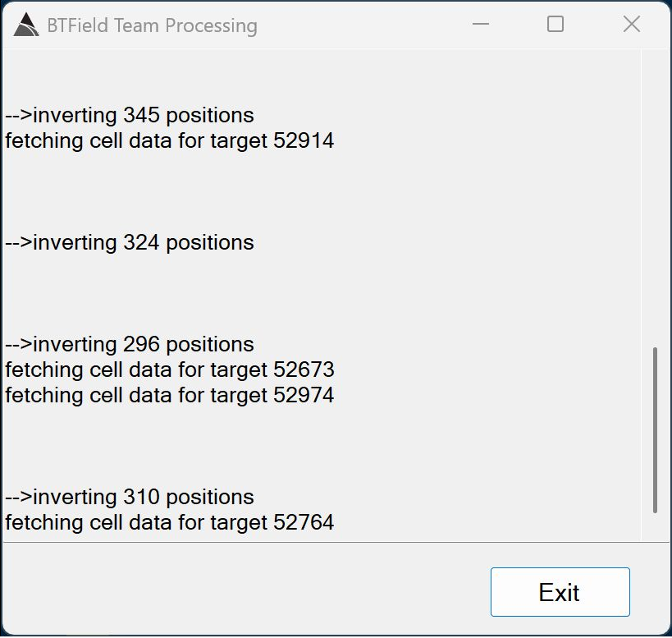Click scrollbar track below the thumb
The image size is (672, 638).
[x=655, y=527]
